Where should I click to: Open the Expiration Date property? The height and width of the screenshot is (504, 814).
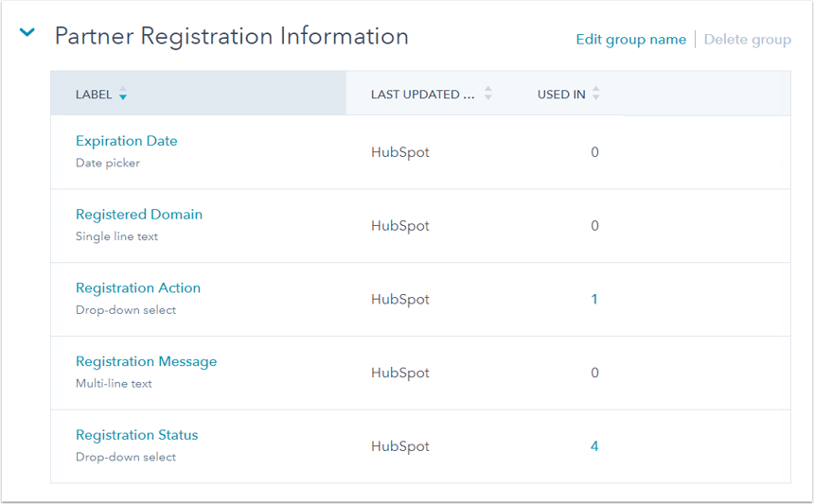[x=127, y=141]
